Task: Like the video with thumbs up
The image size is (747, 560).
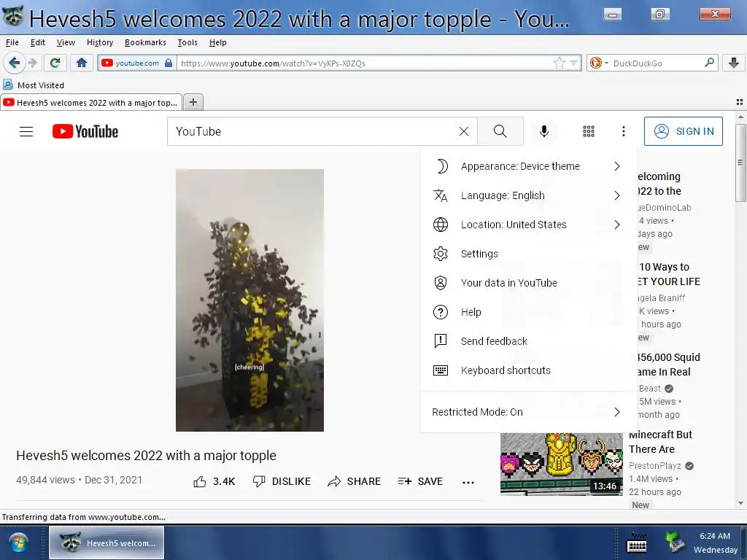Action: 214,481
